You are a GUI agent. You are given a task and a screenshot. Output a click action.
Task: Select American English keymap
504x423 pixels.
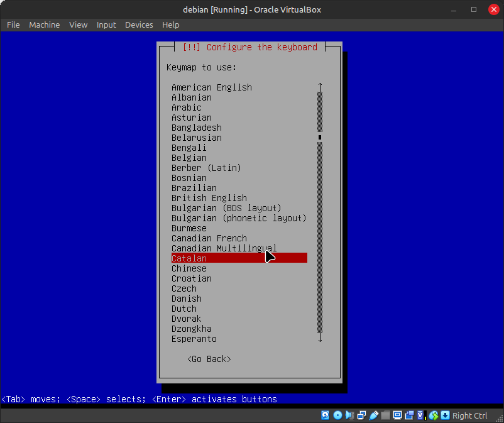[212, 87]
